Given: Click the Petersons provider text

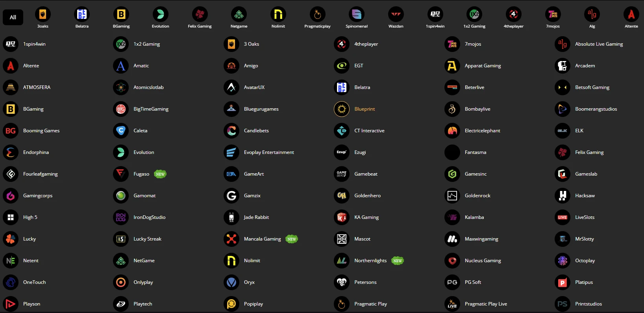Looking at the screenshot, I should point(365,282).
